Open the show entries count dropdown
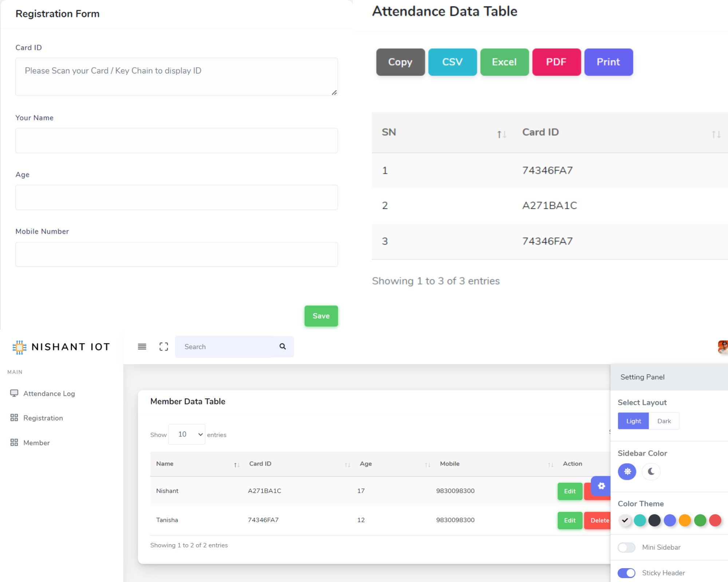The height and width of the screenshot is (582, 728). (x=187, y=434)
